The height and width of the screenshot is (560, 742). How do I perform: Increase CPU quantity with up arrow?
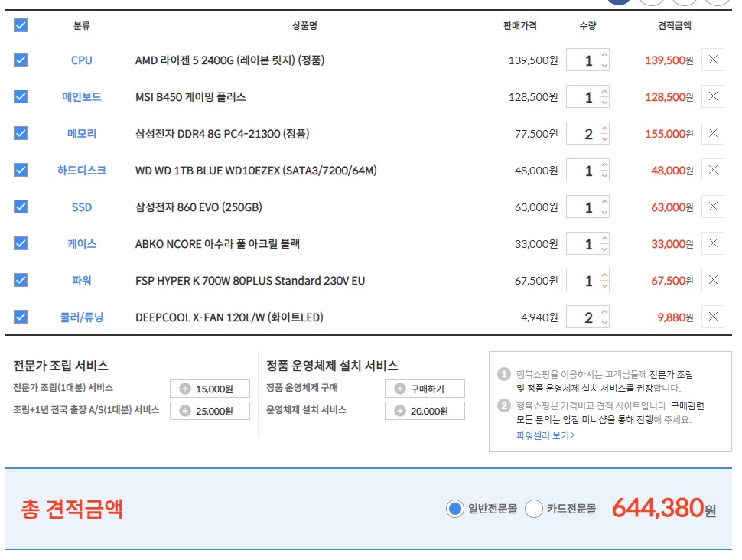coord(604,54)
